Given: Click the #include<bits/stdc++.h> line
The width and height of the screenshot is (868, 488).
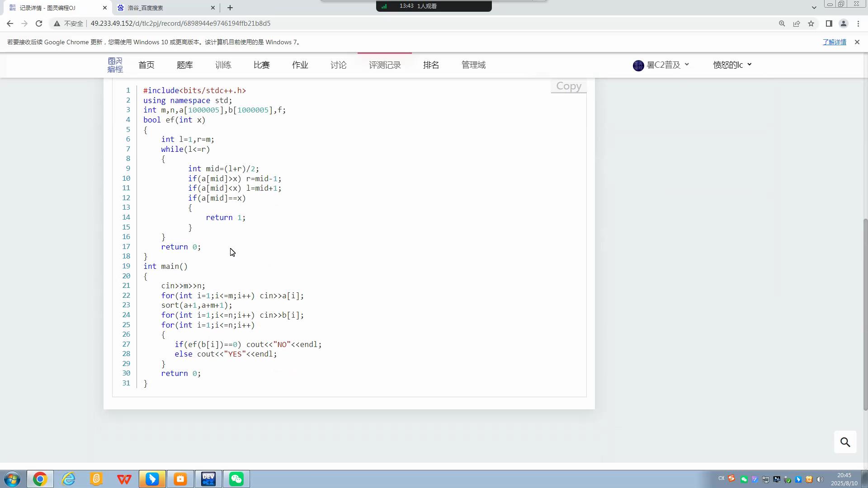Looking at the screenshot, I should 195,90.
